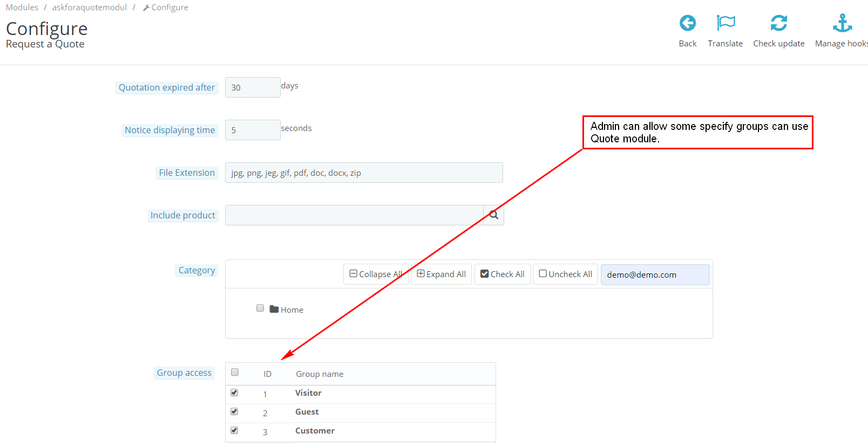This screenshot has width=868, height=447.
Task: Toggle the select-all groups header checkbox
Action: click(235, 372)
